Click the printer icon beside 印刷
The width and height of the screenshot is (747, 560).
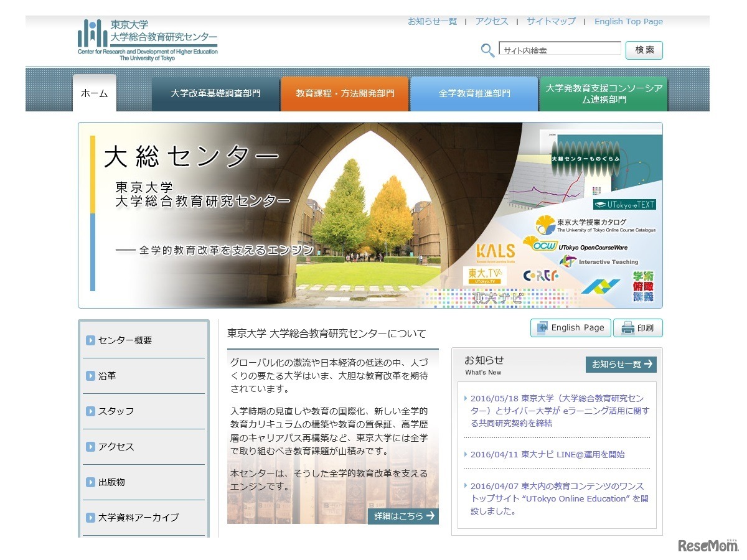627,327
